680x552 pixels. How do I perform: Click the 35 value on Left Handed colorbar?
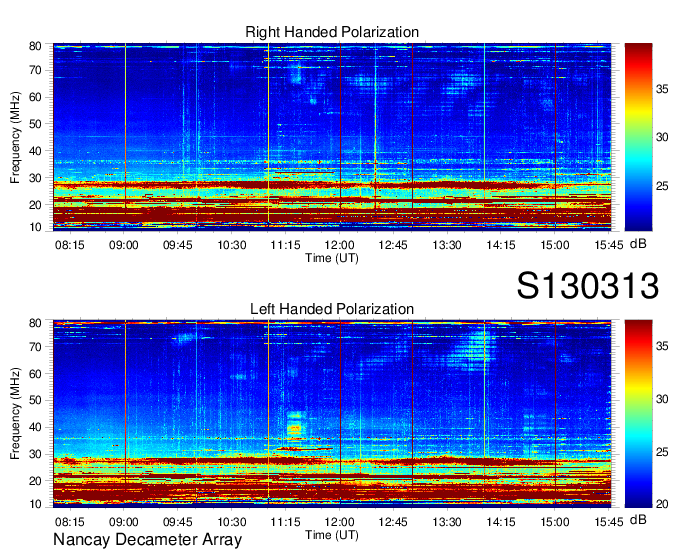point(662,346)
